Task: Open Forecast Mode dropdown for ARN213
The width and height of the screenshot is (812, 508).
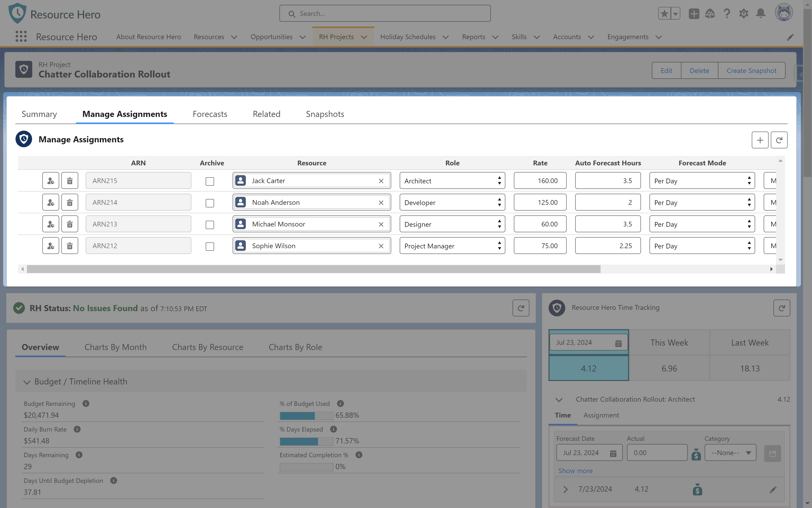Action: [x=702, y=224]
